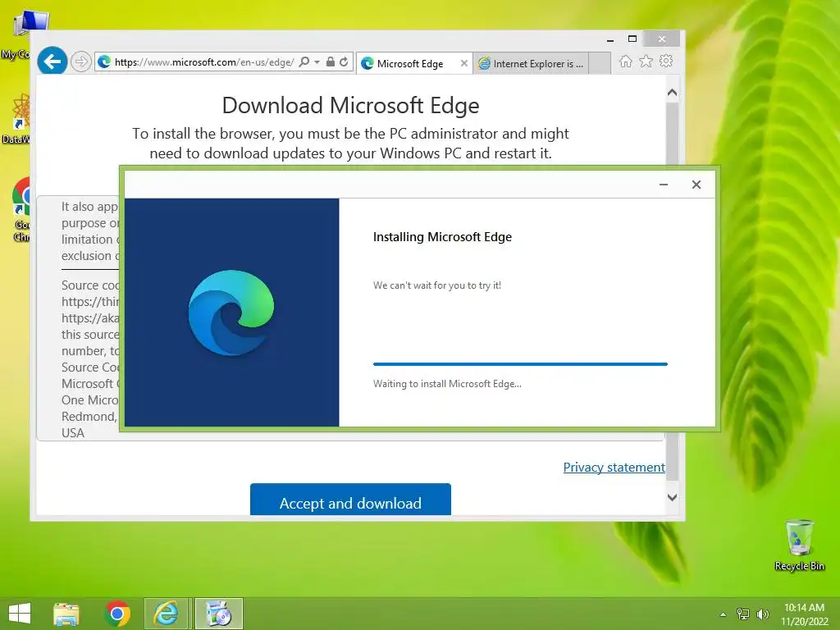Click the network icon in the system tray
This screenshot has width=840, height=630.
click(742, 614)
